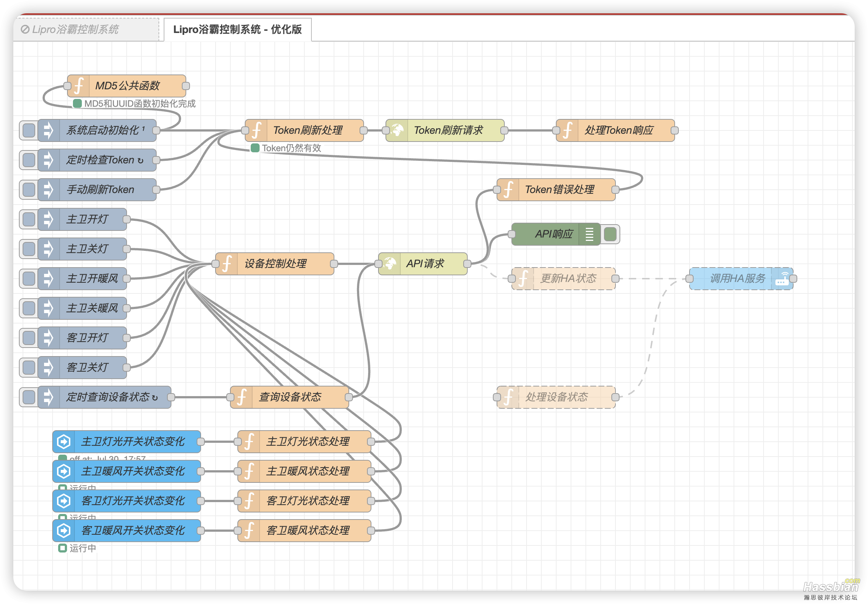This screenshot has height=604, width=868.
Task: Click the Token仍然有效 status text
Action: (291, 148)
